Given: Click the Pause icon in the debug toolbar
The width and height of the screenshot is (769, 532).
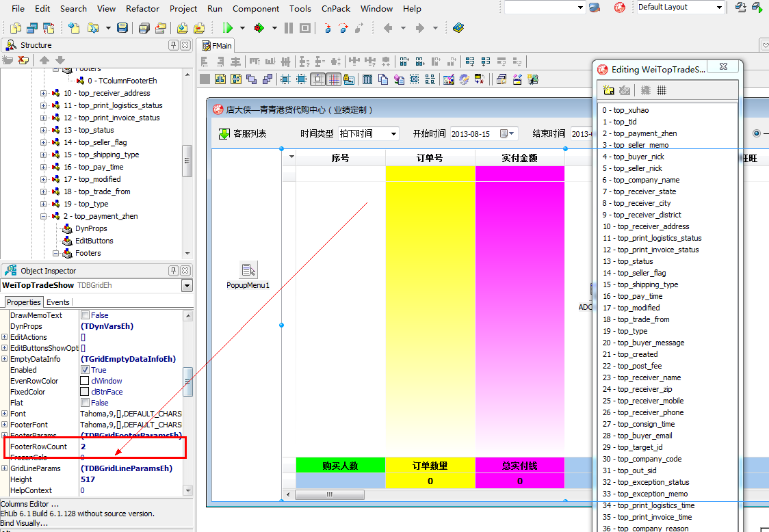Looking at the screenshot, I should (289, 28).
